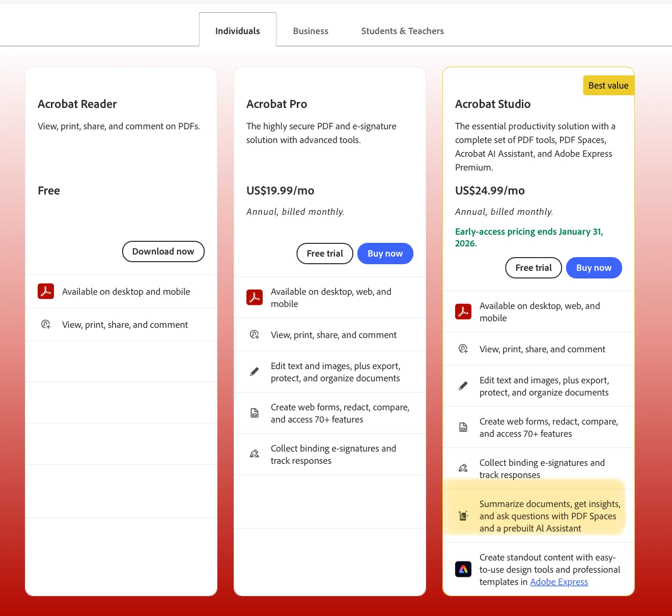Click Buy now for Acrobat Studio
The image size is (672, 616).
(x=594, y=268)
